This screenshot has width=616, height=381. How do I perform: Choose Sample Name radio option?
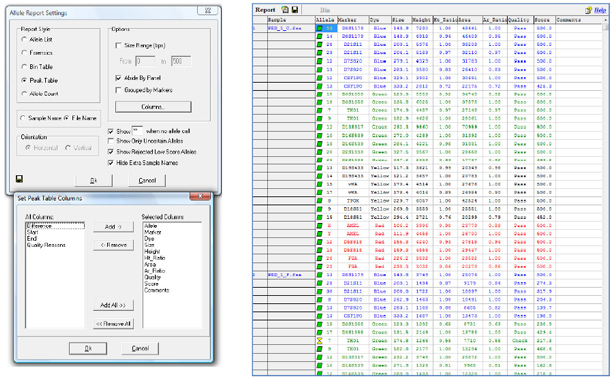(22, 118)
